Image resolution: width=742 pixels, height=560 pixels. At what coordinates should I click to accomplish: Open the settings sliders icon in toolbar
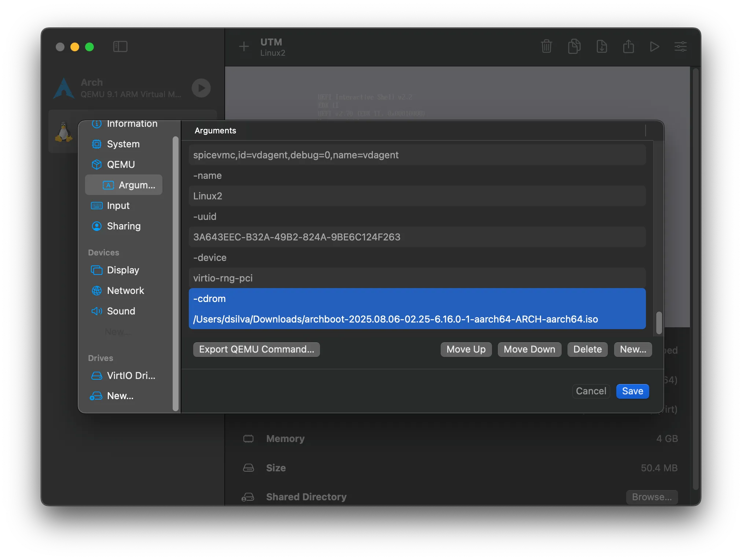[680, 47]
